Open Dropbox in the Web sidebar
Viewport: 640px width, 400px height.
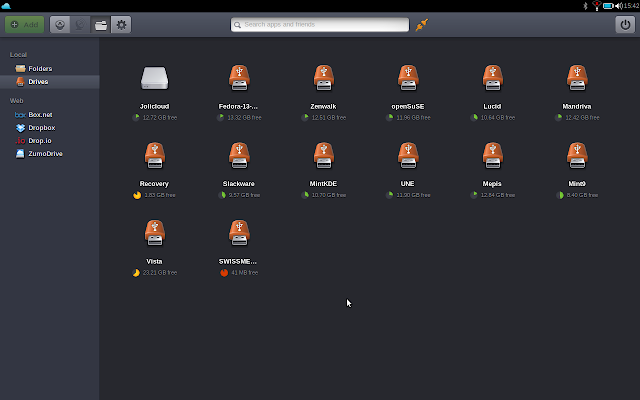[41, 128]
